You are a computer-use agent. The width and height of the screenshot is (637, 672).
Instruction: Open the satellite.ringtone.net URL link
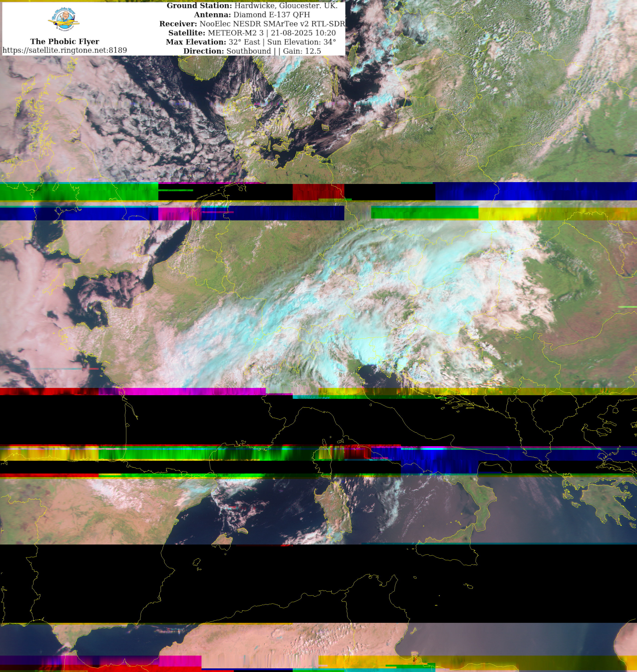(65, 50)
